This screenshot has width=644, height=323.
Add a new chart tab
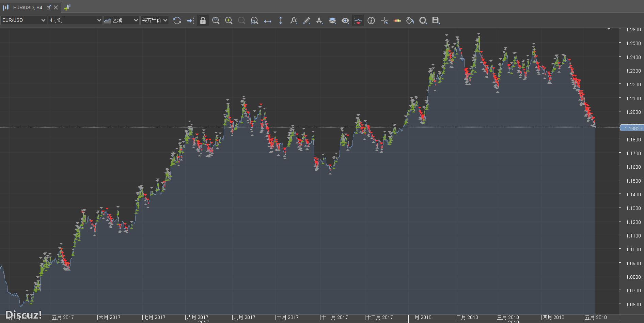click(67, 7)
